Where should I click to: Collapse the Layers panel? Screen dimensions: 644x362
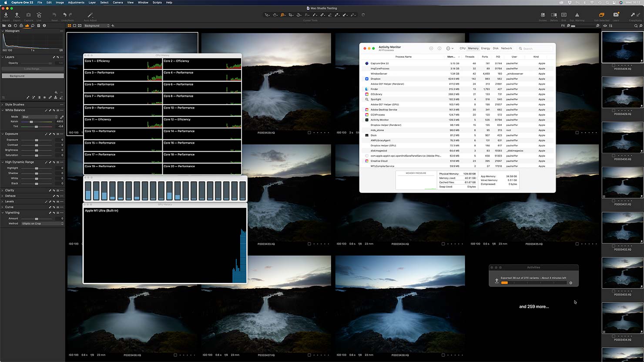(x=2, y=57)
